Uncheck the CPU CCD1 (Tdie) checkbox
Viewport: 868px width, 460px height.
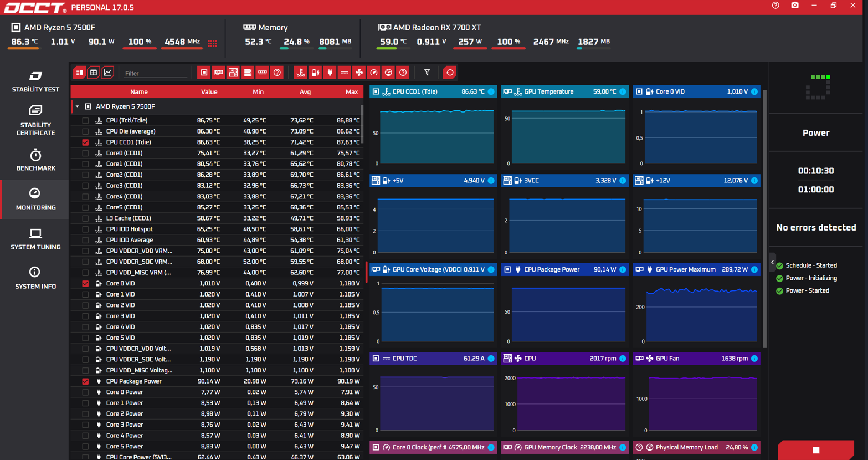85,142
